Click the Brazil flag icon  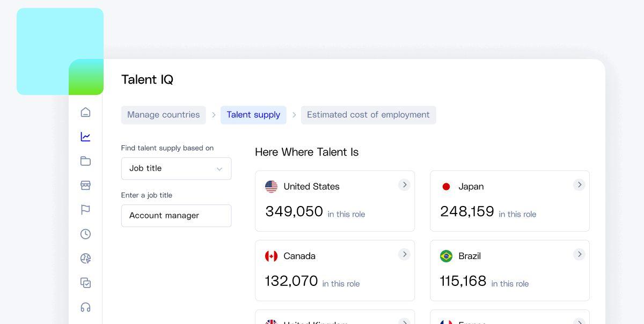pyautogui.click(x=446, y=256)
